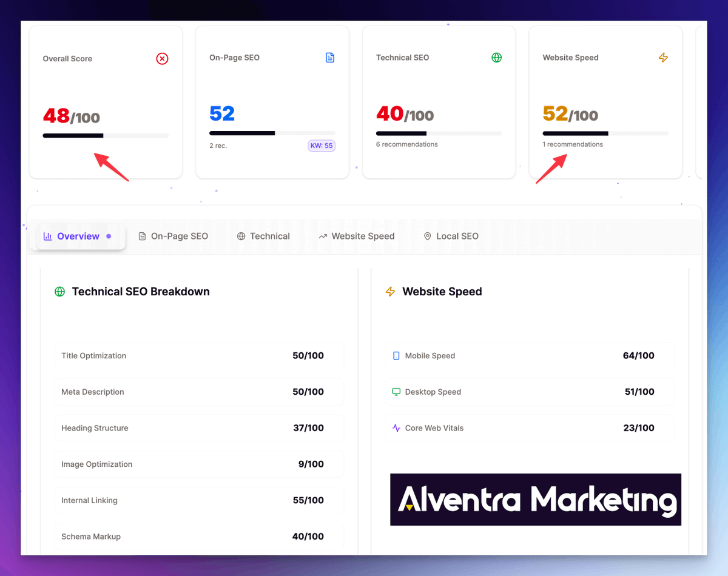Click the 6 recommendations link under Technical SEO
Screen dimensions: 728x576
tap(406, 144)
